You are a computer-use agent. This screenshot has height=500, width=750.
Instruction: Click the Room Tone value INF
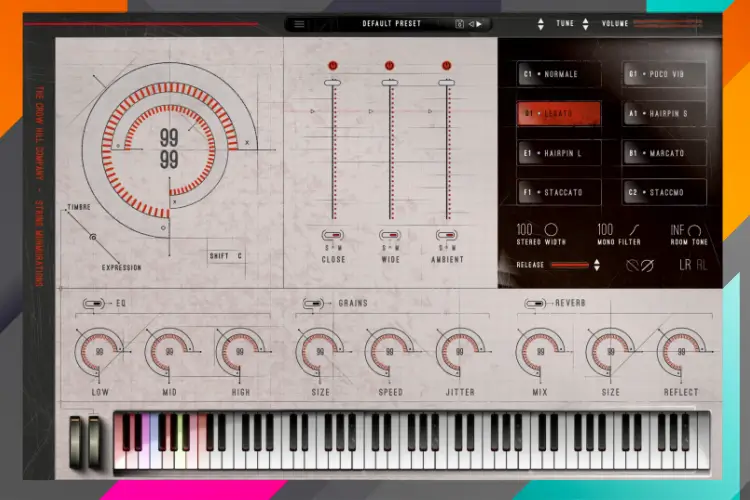(x=677, y=230)
